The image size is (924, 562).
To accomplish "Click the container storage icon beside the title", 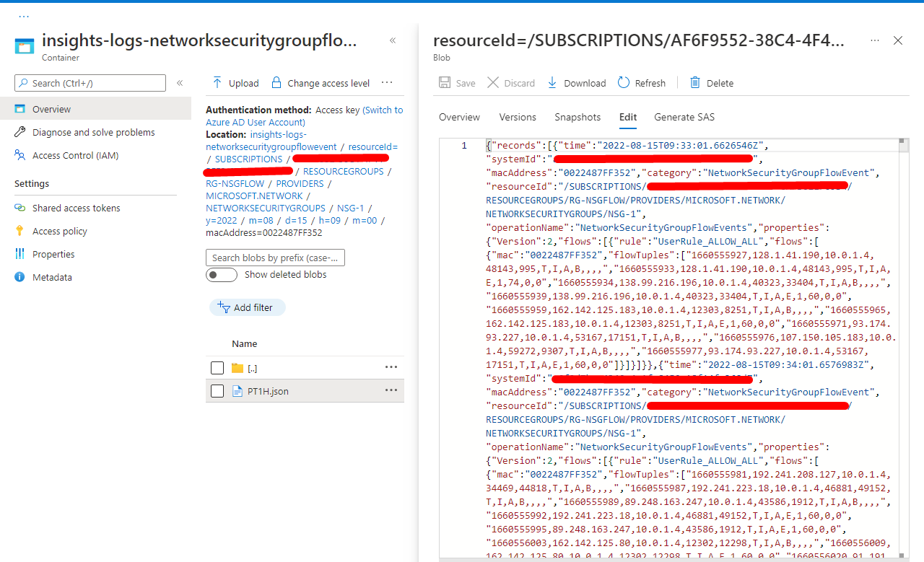I will tap(25, 47).
